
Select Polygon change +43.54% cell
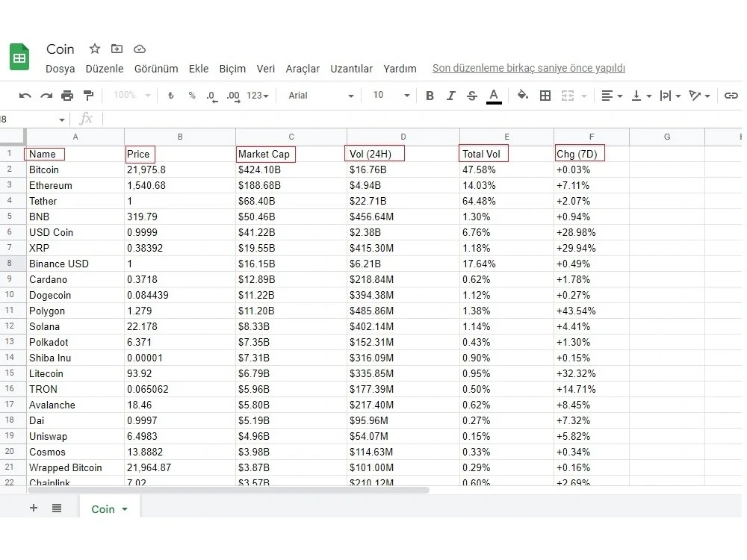pos(591,311)
